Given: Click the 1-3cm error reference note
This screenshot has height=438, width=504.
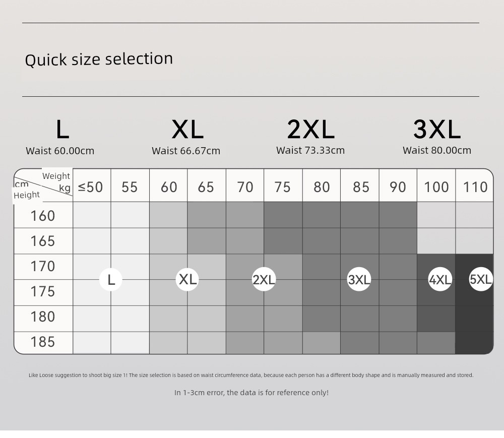Looking at the screenshot, I should pyautogui.click(x=251, y=392).
